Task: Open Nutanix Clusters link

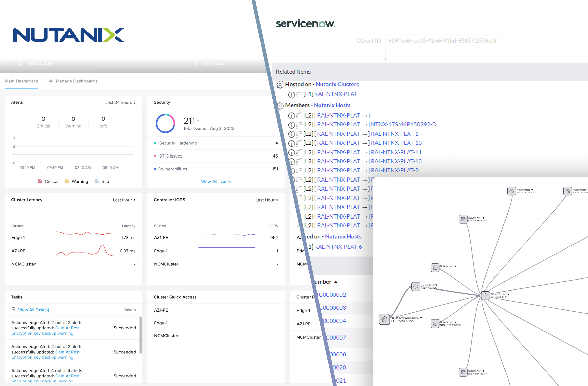Action: tap(337, 84)
